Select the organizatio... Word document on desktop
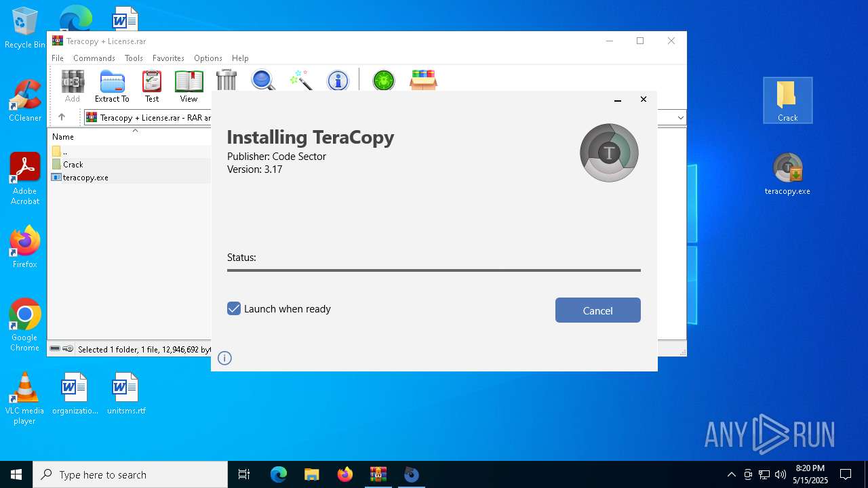Image resolution: width=868 pixels, height=488 pixels. tap(75, 393)
